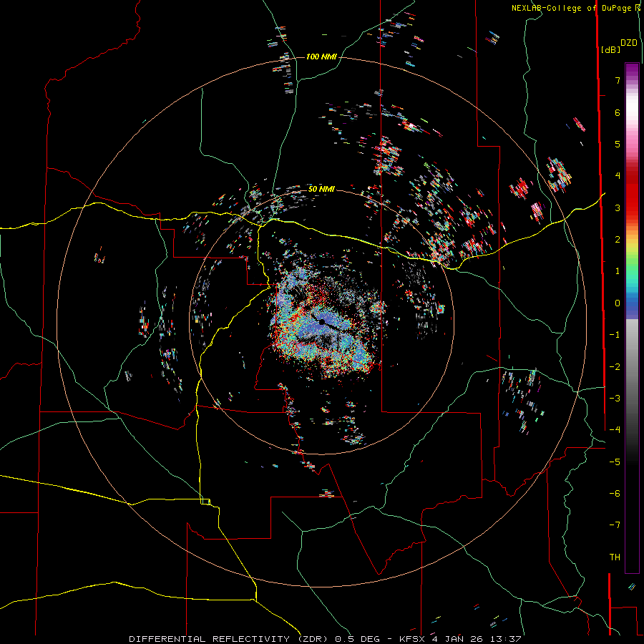Click the 50 NMI range ring label
Image resolution: width=644 pixels, height=644 pixels.
point(321,189)
